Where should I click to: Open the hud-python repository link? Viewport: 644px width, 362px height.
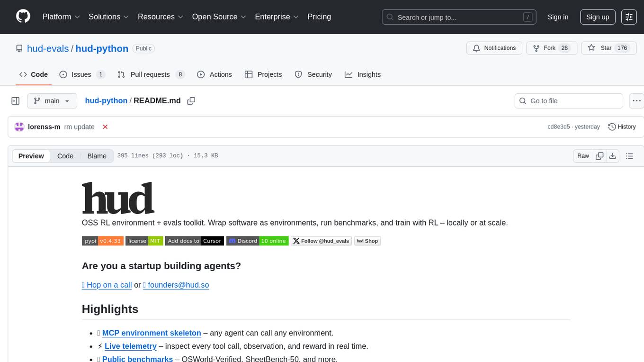pyautogui.click(x=102, y=48)
